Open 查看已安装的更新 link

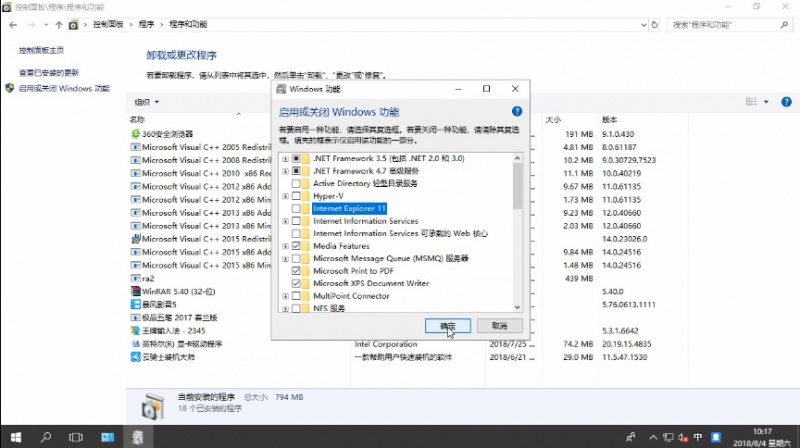(49, 72)
